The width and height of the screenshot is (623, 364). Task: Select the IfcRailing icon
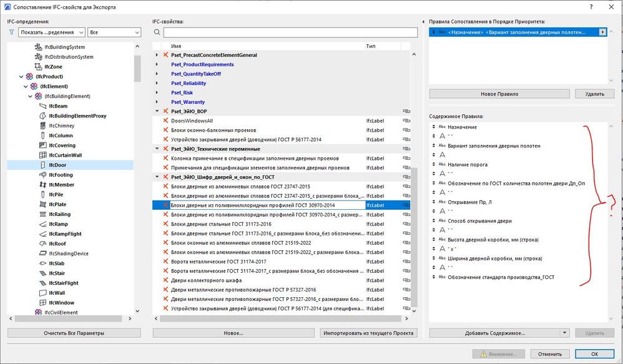coord(43,214)
